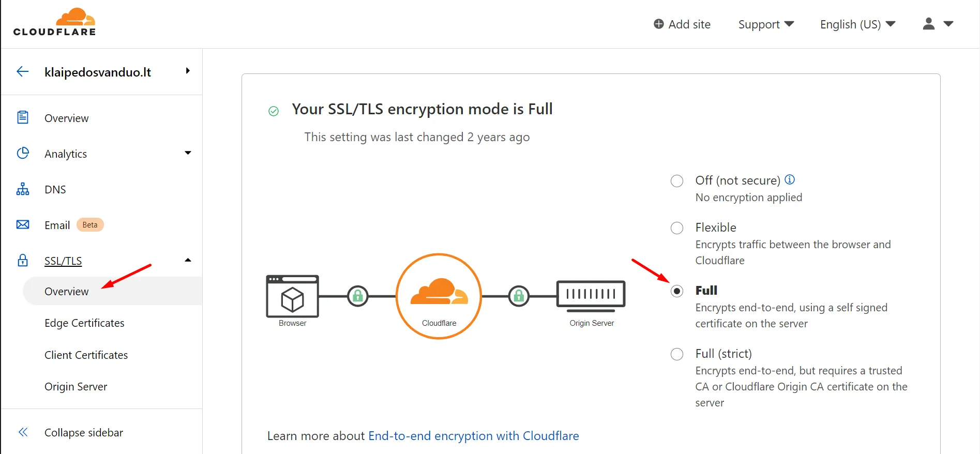This screenshot has width=980, height=454.
Task: Click the Add site button
Action: click(682, 24)
